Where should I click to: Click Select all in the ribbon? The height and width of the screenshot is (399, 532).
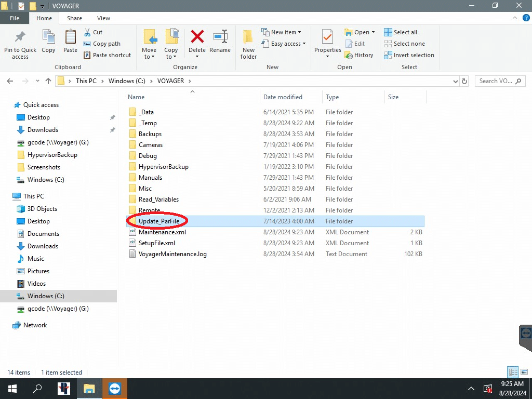click(401, 32)
